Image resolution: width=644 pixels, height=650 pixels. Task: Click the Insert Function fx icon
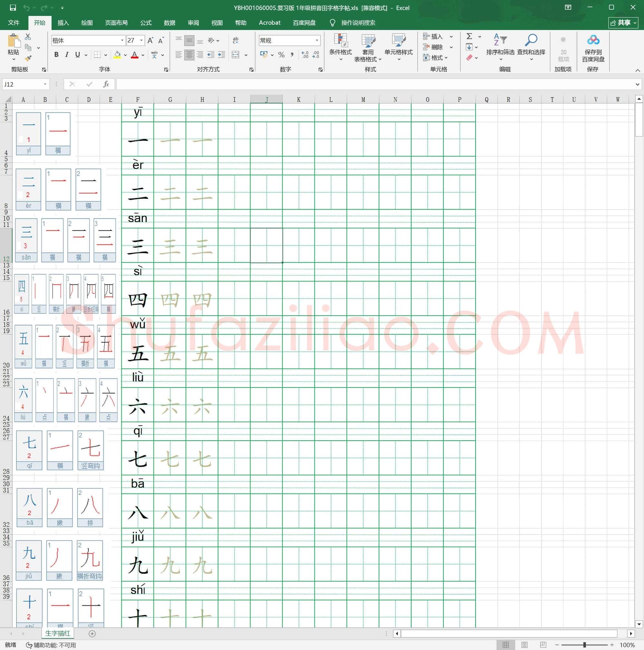pyautogui.click(x=106, y=84)
